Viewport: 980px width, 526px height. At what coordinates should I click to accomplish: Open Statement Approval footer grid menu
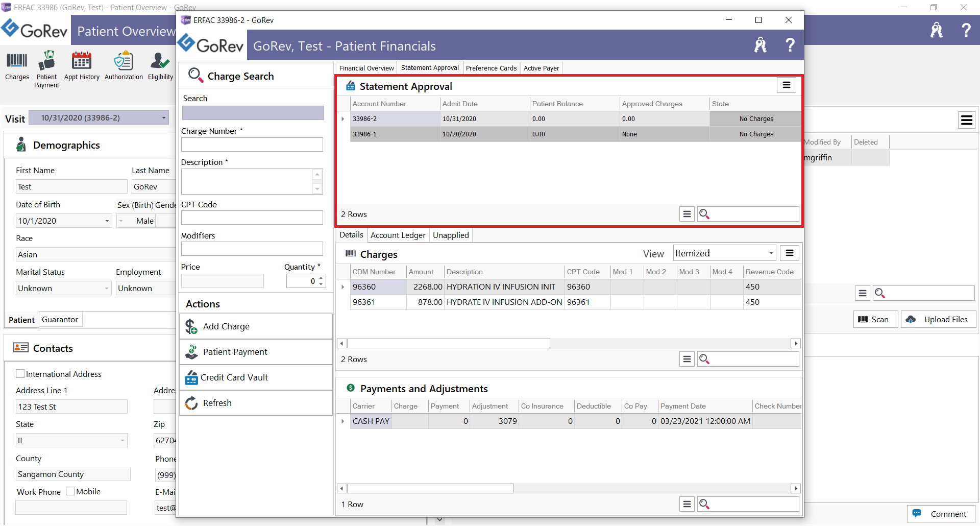tap(687, 214)
